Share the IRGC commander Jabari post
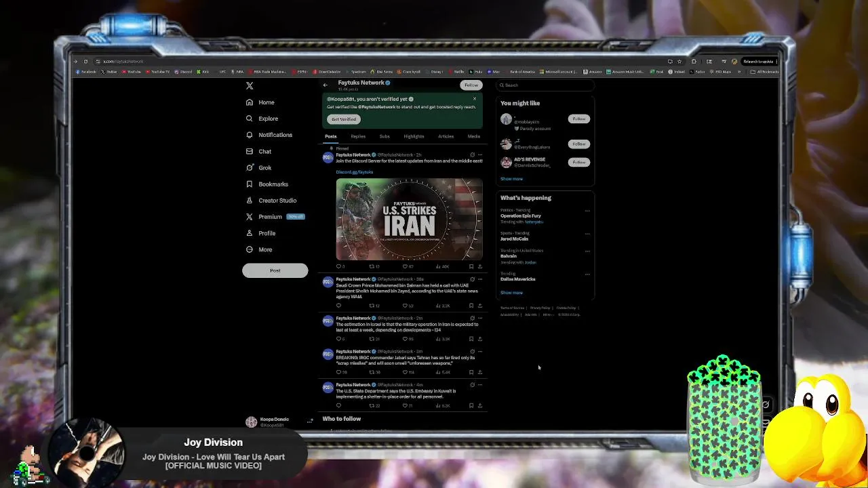 point(480,372)
